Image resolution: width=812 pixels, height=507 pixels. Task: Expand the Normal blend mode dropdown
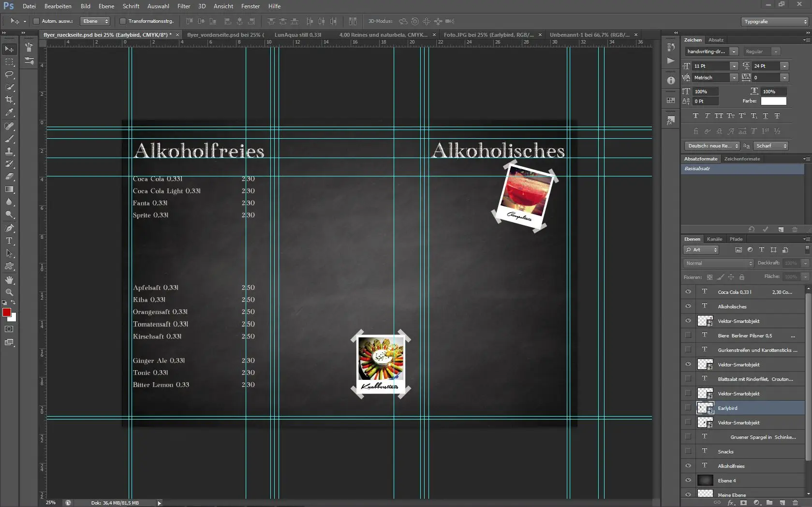[719, 263]
